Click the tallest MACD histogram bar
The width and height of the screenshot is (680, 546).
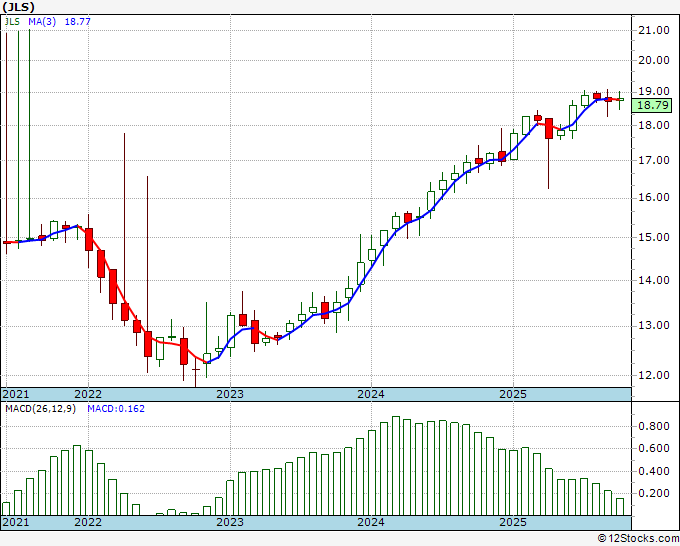pyautogui.click(x=396, y=466)
